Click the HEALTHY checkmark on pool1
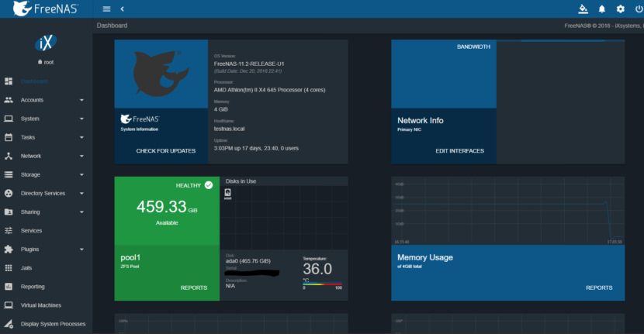Screen dimensions: 644x334 click(209, 185)
